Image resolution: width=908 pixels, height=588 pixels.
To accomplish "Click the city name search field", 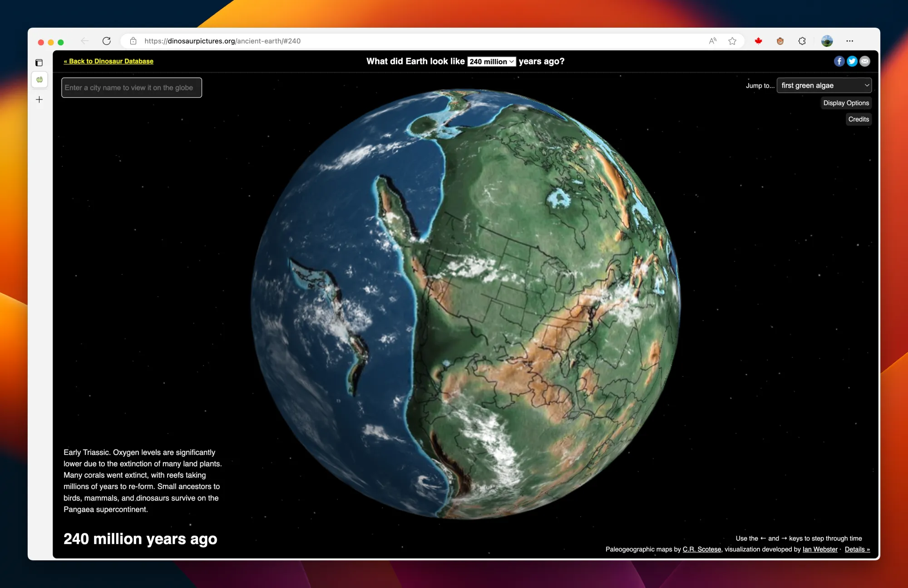I will [132, 88].
